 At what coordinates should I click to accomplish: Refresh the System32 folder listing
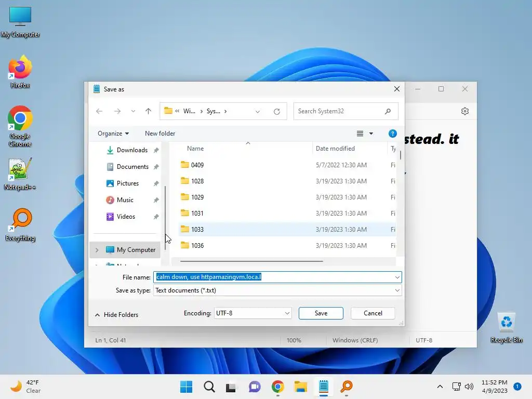click(x=277, y=111)
